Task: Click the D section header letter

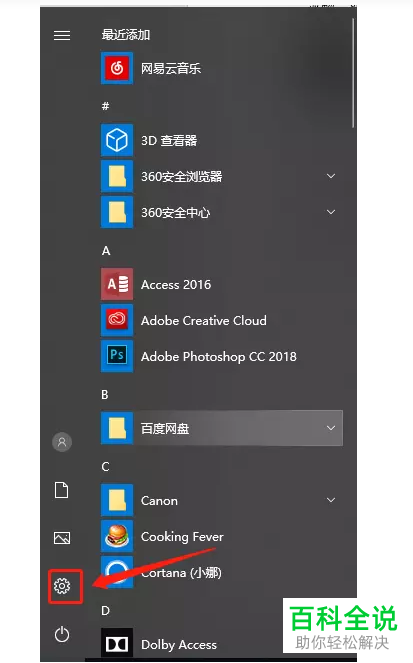Action: click(106, 611)
